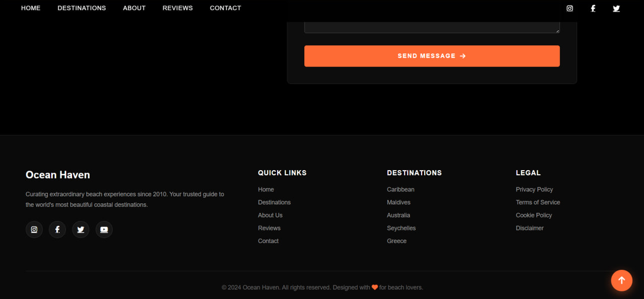Open the Privacy Policy link
Screen dimensions: 644x299
pos(534,189)
